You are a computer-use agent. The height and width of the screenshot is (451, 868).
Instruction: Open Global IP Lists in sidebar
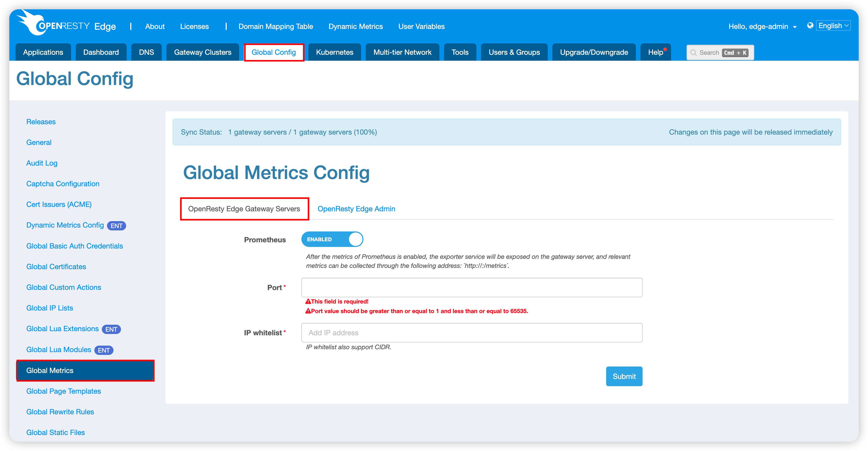[50, 308]
